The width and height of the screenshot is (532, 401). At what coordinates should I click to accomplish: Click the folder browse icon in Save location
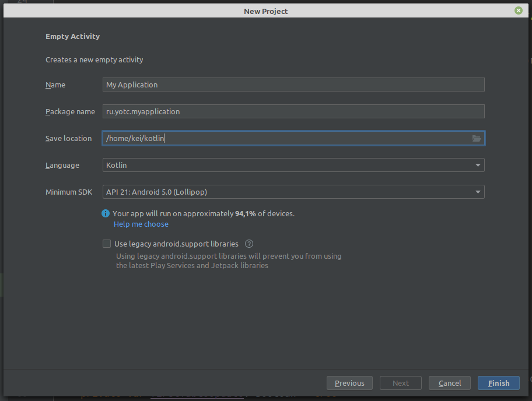click(x=477, y=138)
